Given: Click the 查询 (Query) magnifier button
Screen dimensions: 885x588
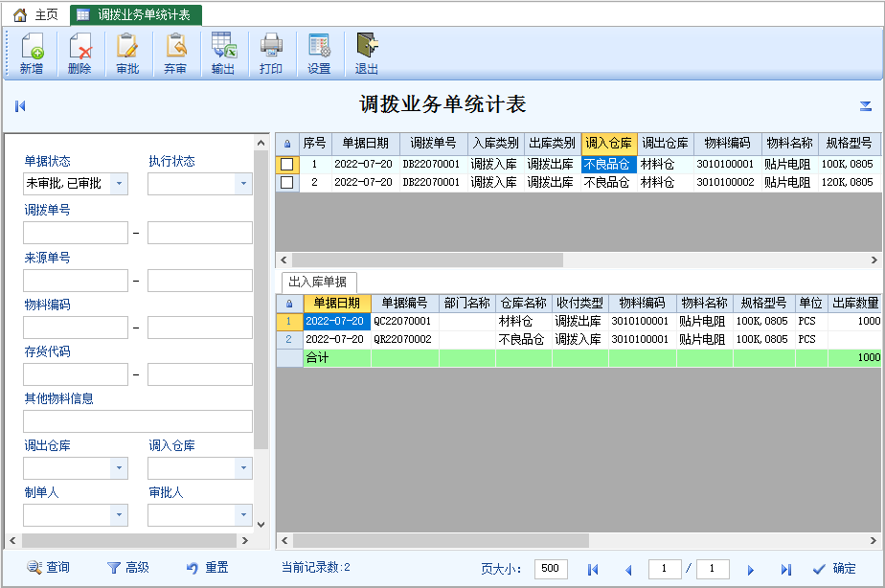Looking at the screenshot, I should click(x=48, y=567).
